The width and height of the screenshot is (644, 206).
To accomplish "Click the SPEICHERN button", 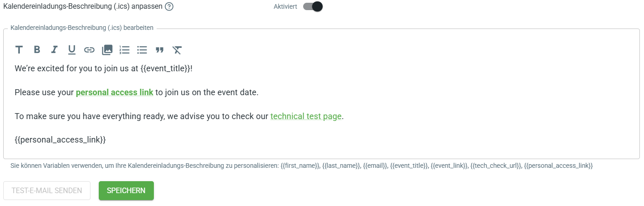I will click(126, 191).
